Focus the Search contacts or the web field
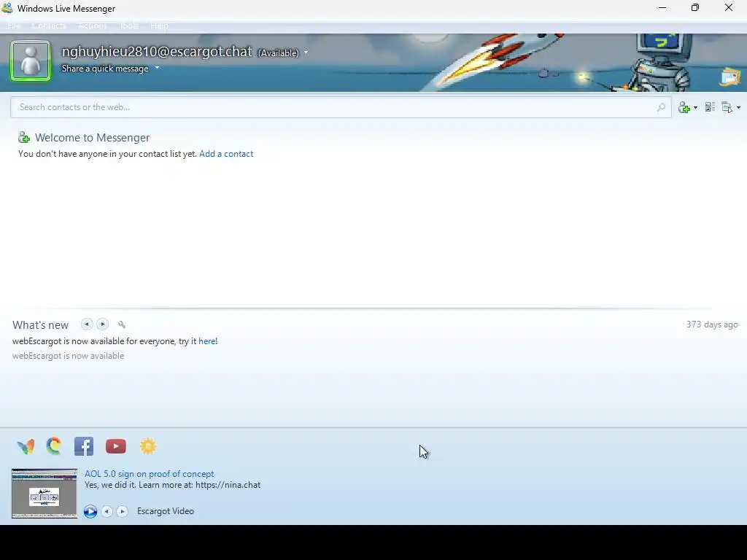Viewport: 747px width, 560px height. (341, 107)
